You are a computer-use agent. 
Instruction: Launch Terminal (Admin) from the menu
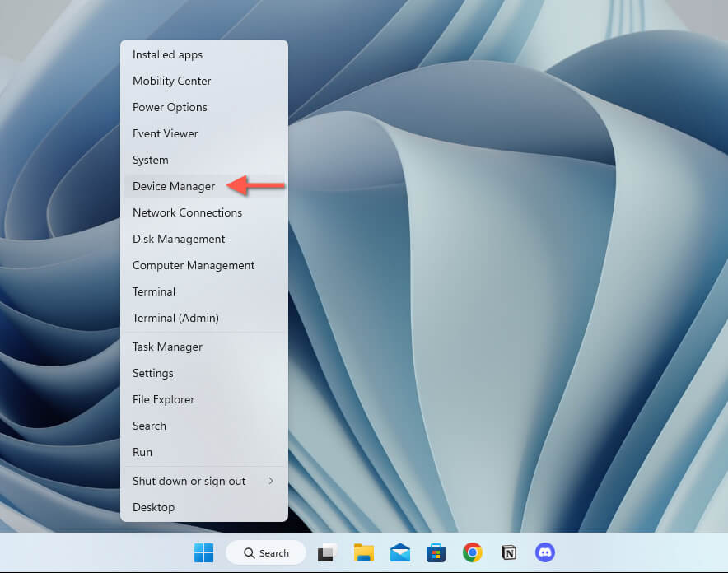[x=175, y=318]
